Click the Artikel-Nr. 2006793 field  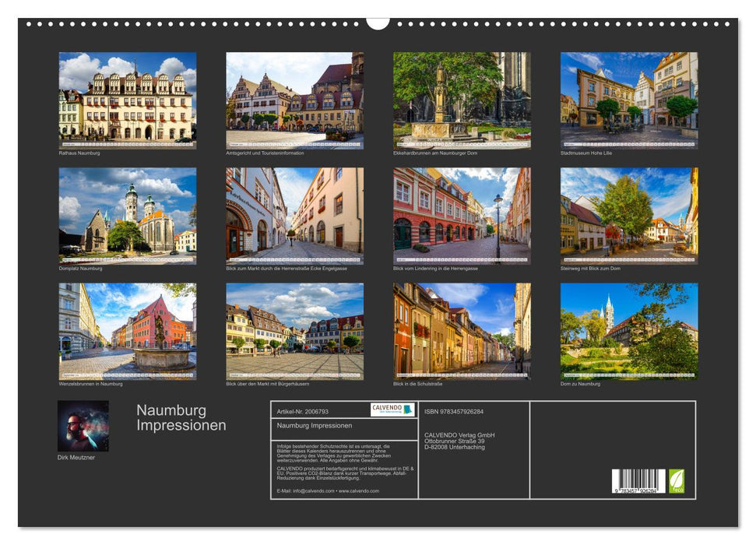(304, 410)
